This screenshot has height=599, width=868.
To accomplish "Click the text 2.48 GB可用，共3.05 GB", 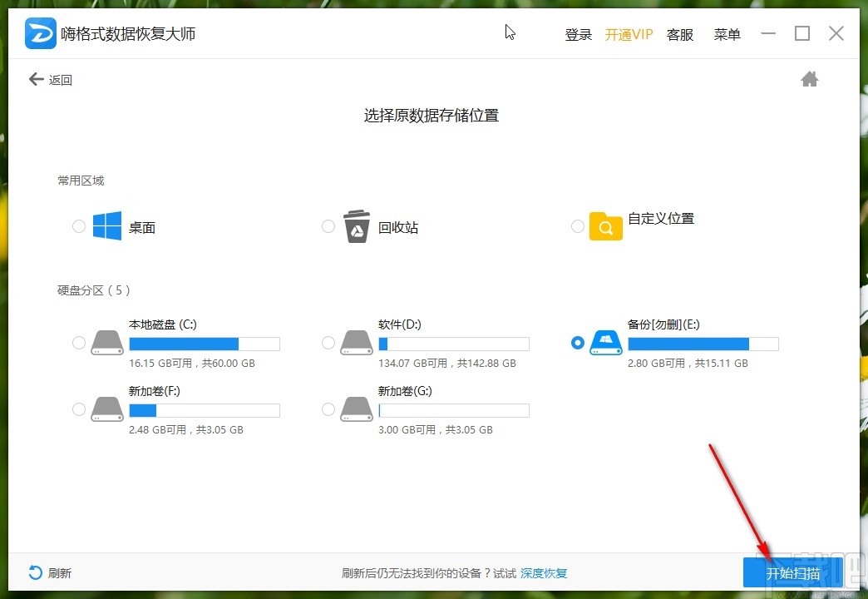I will click(186, 429).
